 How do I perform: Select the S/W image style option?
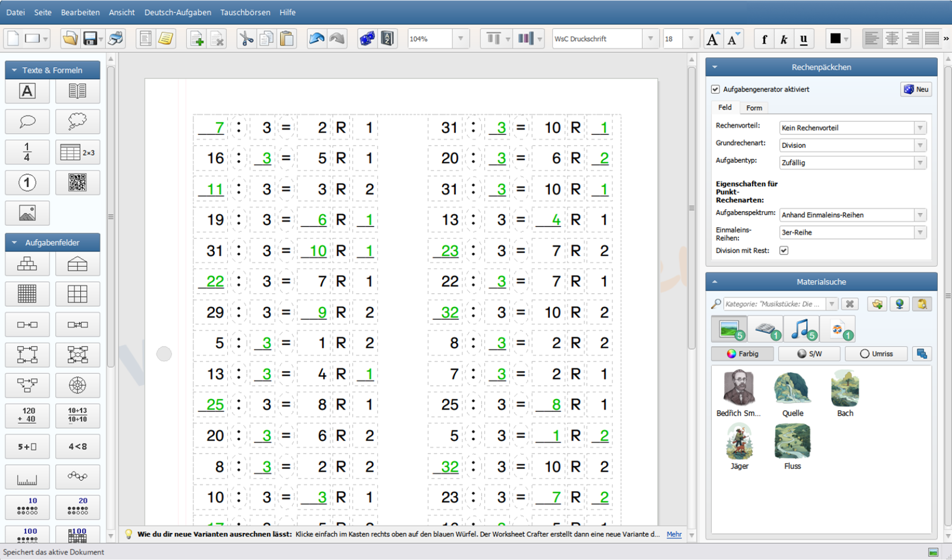[809, 354]
